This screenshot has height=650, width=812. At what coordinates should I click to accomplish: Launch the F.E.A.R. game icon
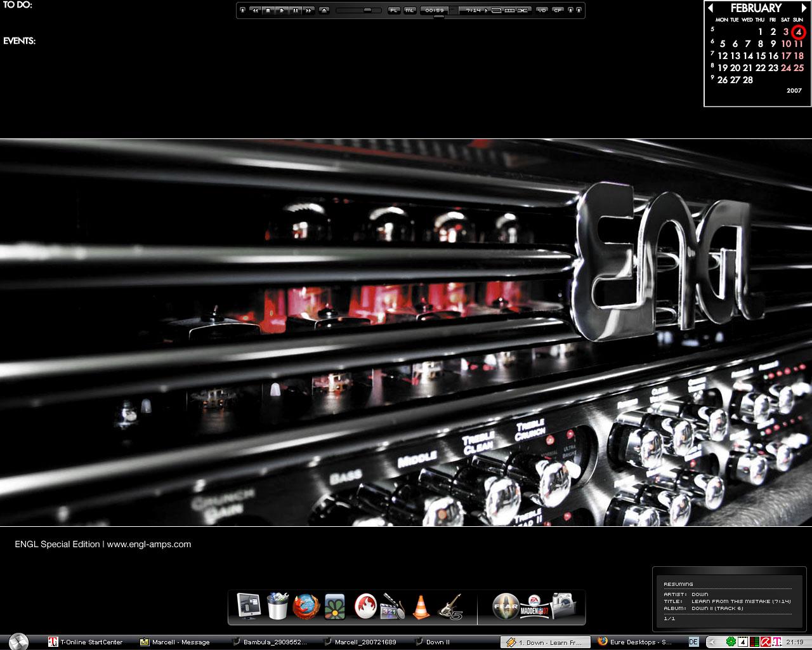click(x=506, y=606)
